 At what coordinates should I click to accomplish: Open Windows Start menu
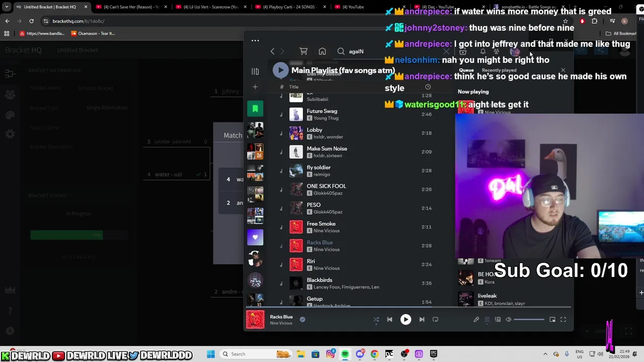pyautogui.click(x=211, y=354)
